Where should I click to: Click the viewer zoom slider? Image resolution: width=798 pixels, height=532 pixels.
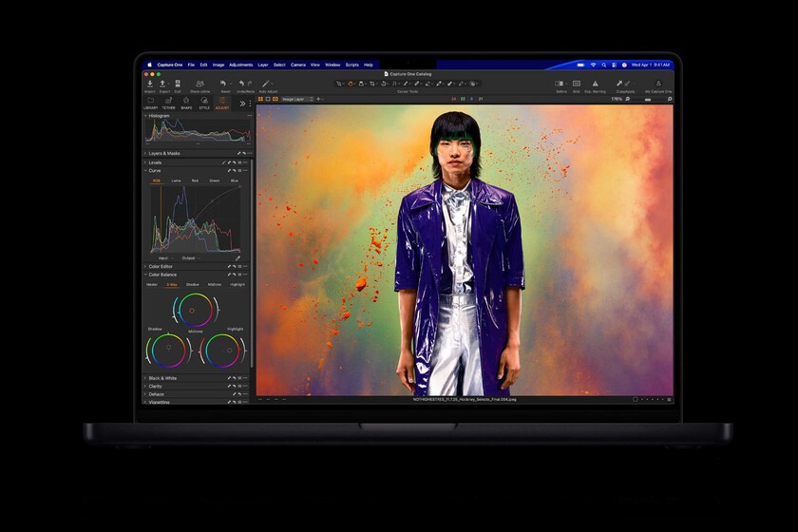click(x=649, y=99)
